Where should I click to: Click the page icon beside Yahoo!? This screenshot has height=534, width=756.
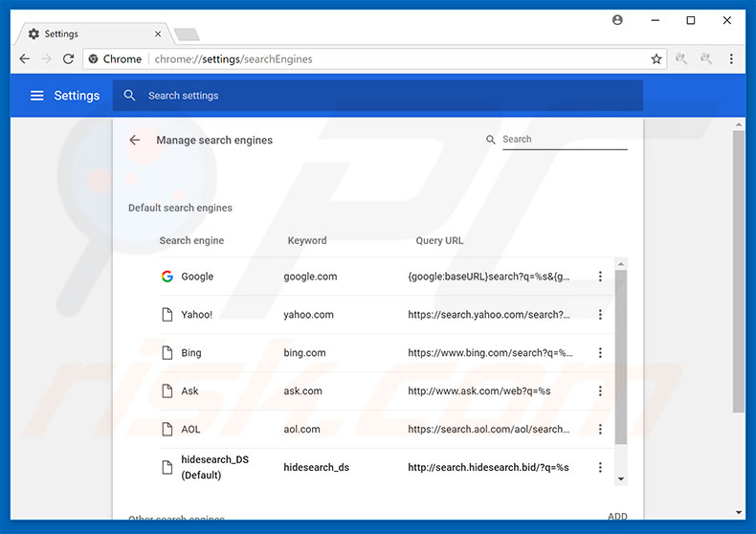click(x=167, y=314)
